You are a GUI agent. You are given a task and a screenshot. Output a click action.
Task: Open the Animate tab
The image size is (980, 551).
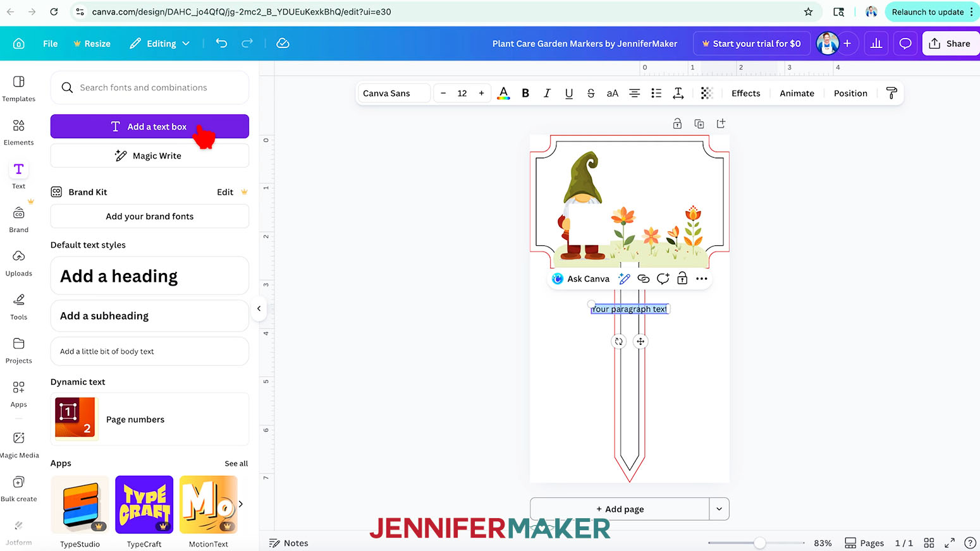click(x=797, y=94)
